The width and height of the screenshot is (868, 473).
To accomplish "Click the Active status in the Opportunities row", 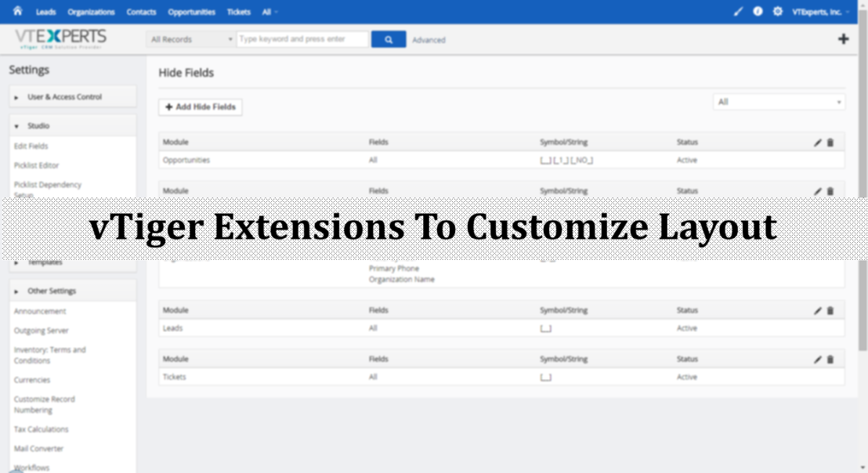I will pos(687,160).
